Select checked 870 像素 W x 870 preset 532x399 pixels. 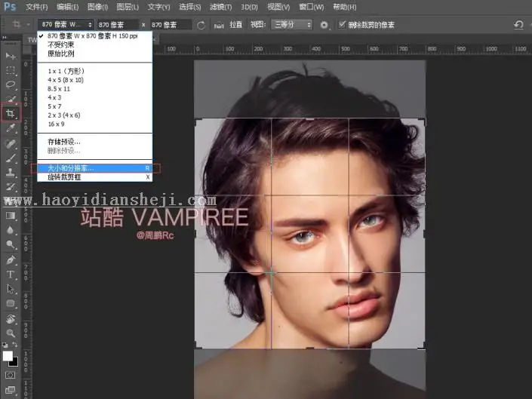(x=94, y=36)
